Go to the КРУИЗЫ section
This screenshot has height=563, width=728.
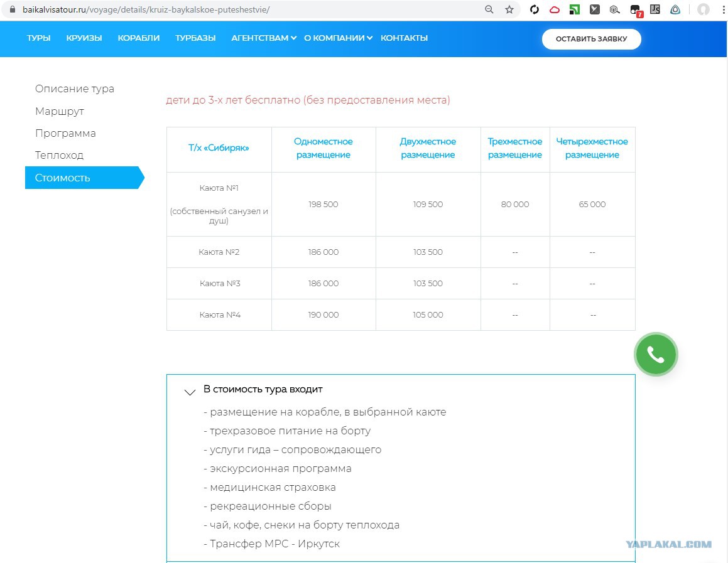click(84, 38)
